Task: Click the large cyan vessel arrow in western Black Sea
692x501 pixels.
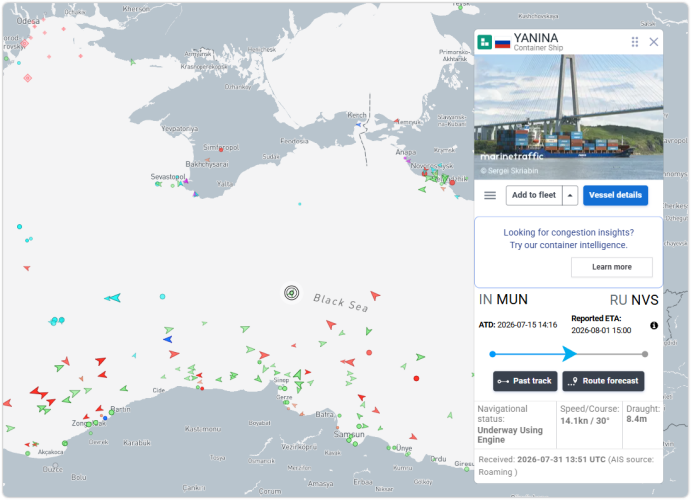Action: 113,298
